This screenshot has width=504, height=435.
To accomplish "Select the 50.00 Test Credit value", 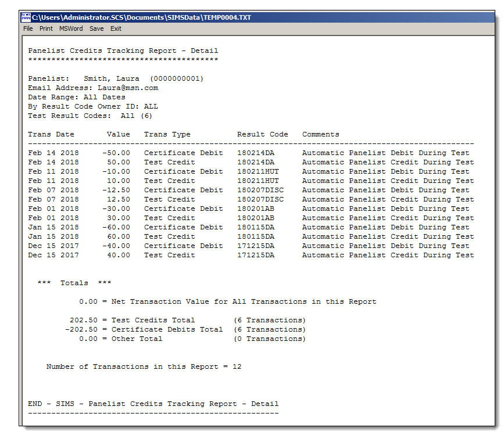I will (119, 163).
